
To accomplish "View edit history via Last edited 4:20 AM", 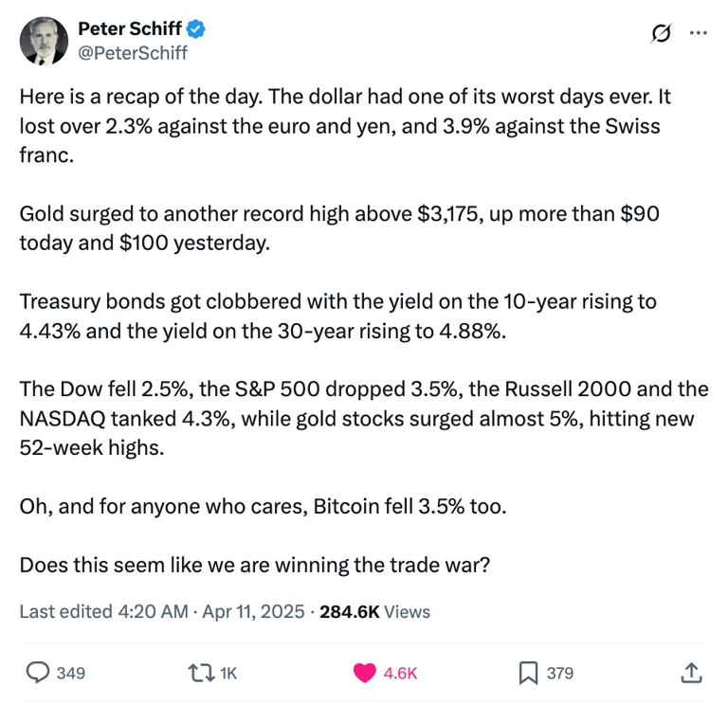I will point(104,612).
